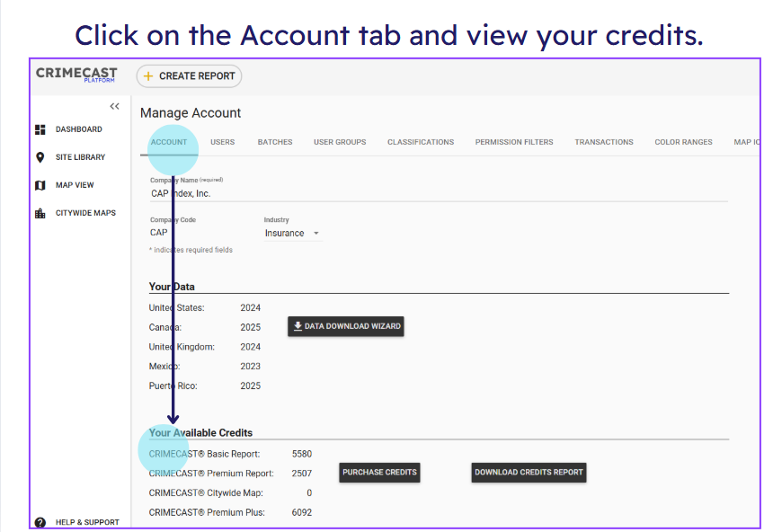Open the Permission Filters tab
This screenshot has width=782, height=532.
click(x=514, y=142)
